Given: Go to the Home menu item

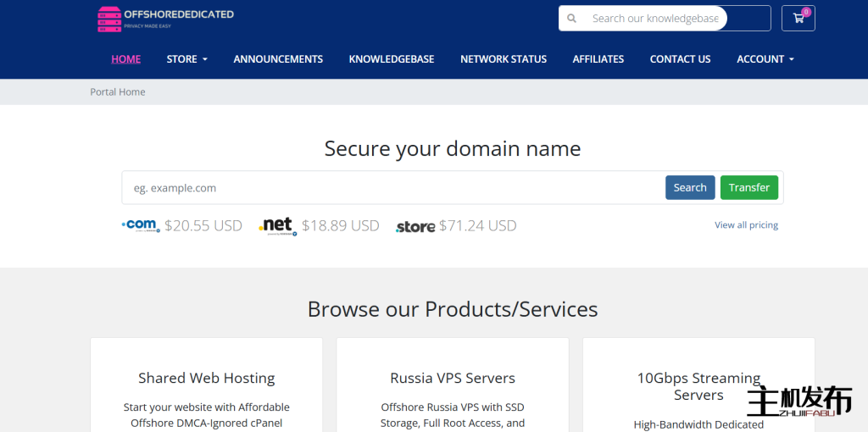Looking at the screenshot, I should (x=125, y=59).
